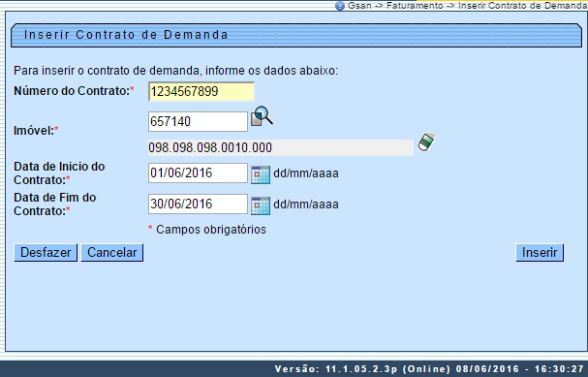Click the version text in footer
Image resolution: width=588 pixels, height=377 pixels.
[429, 369]
